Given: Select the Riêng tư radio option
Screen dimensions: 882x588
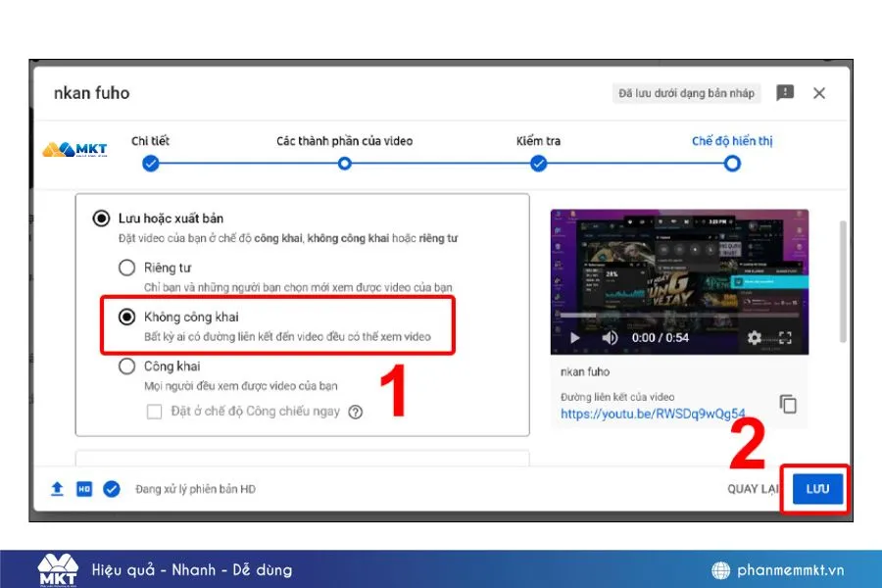Looking at the screenshot, I should tap(127, 268).
